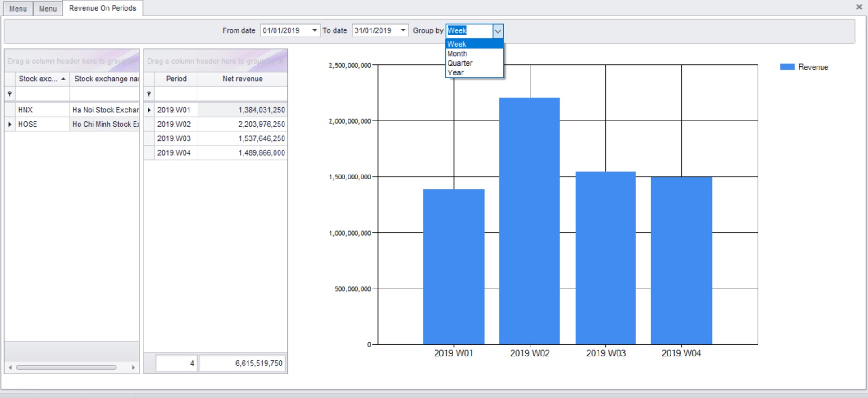868x398 pixels.
Task: Click right arrow of horizontal scrollbar
Action: pos(133,368)
